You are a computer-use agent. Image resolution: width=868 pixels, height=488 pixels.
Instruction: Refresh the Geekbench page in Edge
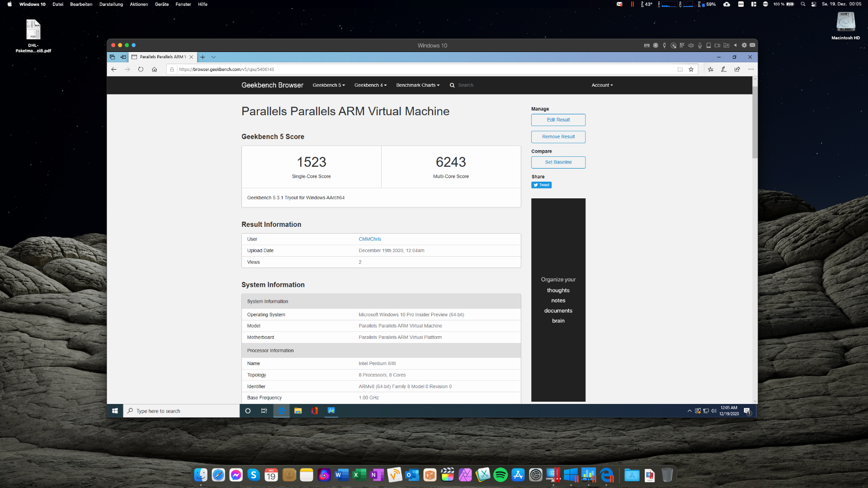pyautogui.click(x=141, y=70)
